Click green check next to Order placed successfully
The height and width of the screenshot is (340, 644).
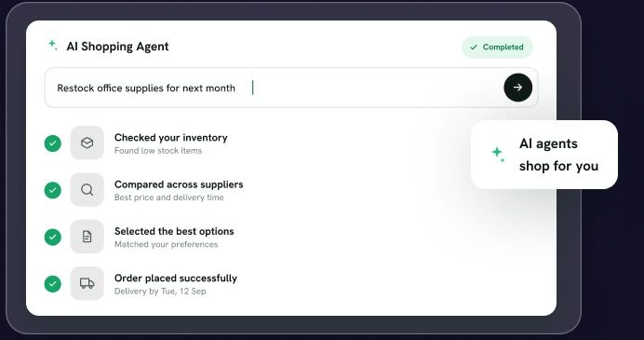pyautogui.click(x=52, y=284)
